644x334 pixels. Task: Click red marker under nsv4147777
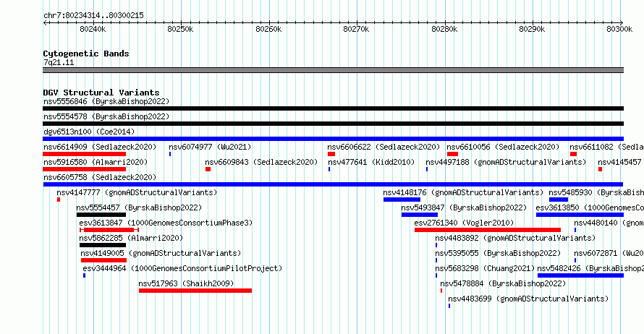click(x=59, y=200)
